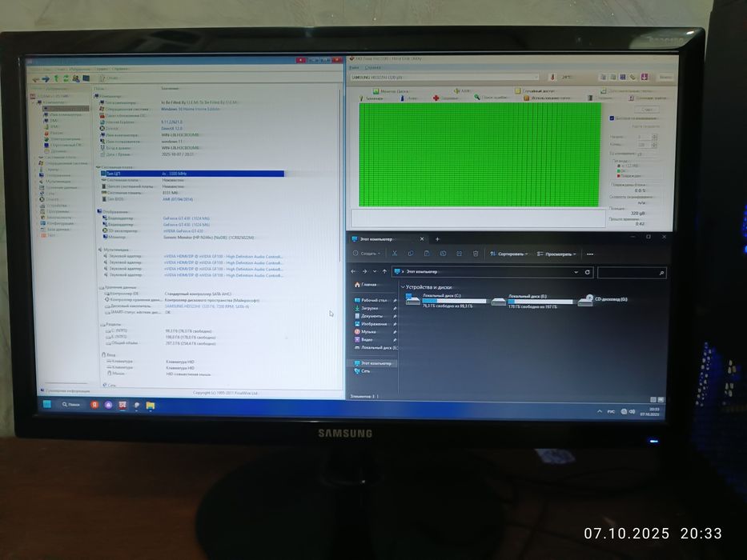
Task: Open Загрузки in the Explorer sidebar
Action: 369,308
